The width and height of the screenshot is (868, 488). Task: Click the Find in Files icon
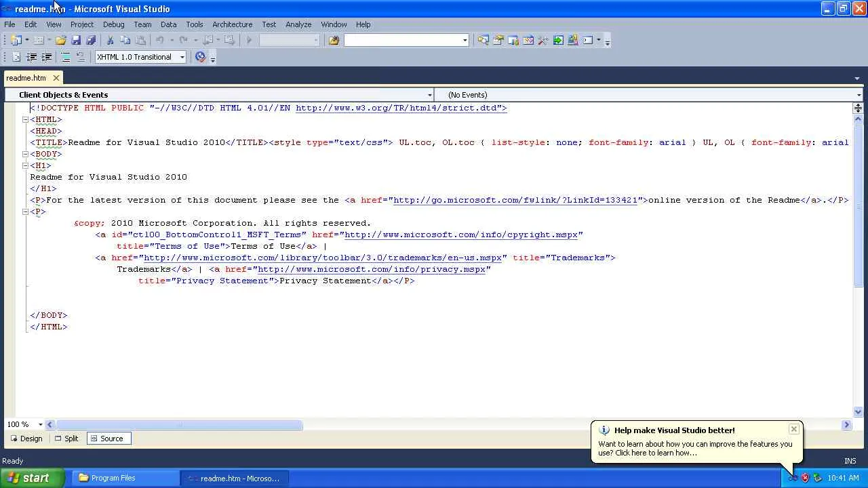point(334,40)
